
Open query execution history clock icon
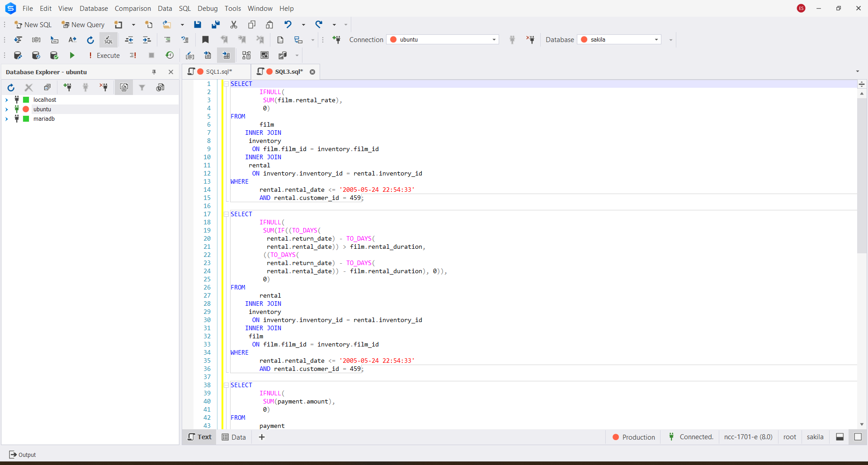tap(170, 55)
